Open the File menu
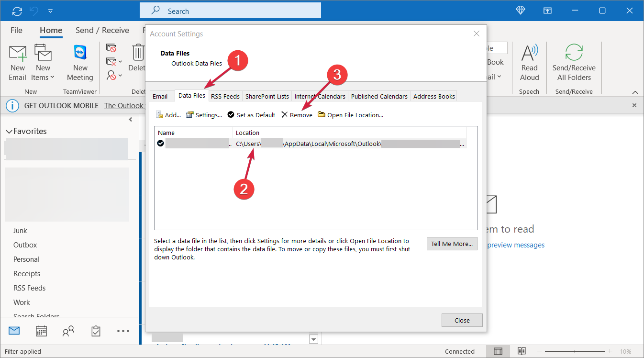The width and height of the screenshot is (644, 358). click(16, 30)
